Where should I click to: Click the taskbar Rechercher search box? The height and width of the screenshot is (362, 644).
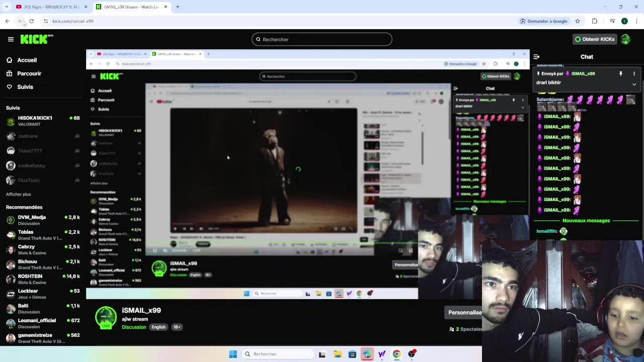pos(277,354)
